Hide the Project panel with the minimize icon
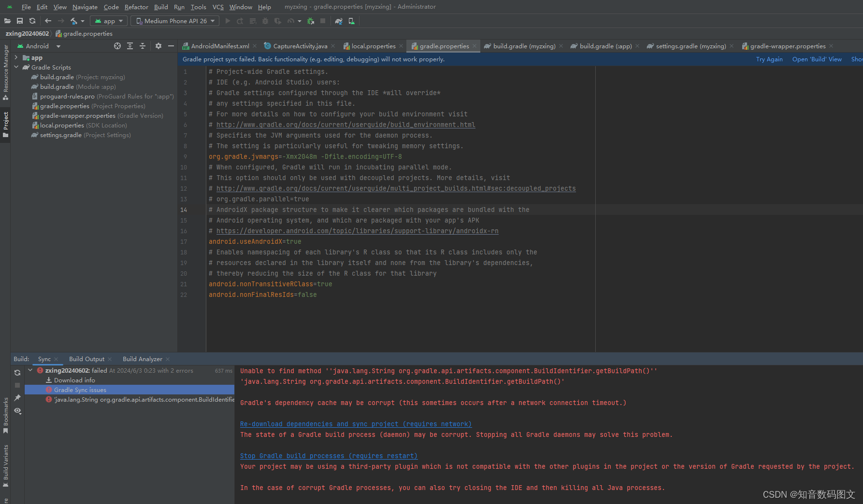This screenshot has width=863, height=504. tap(171, 46)
